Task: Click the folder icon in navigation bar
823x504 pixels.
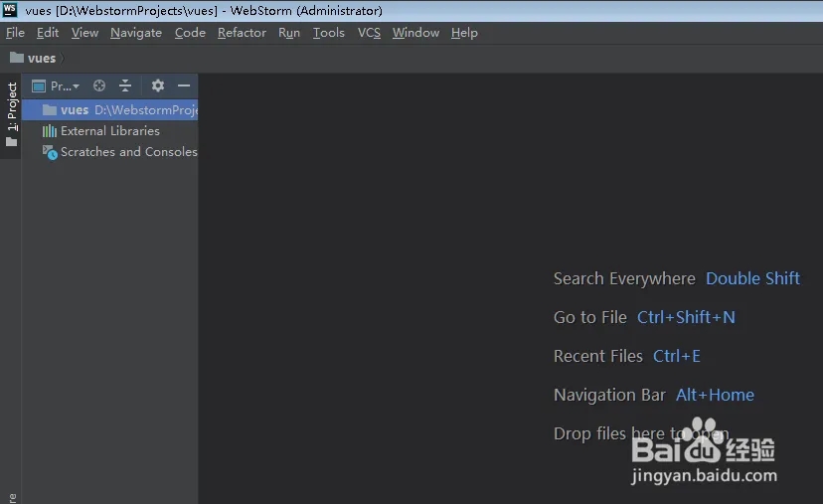Action: (17, 58)
